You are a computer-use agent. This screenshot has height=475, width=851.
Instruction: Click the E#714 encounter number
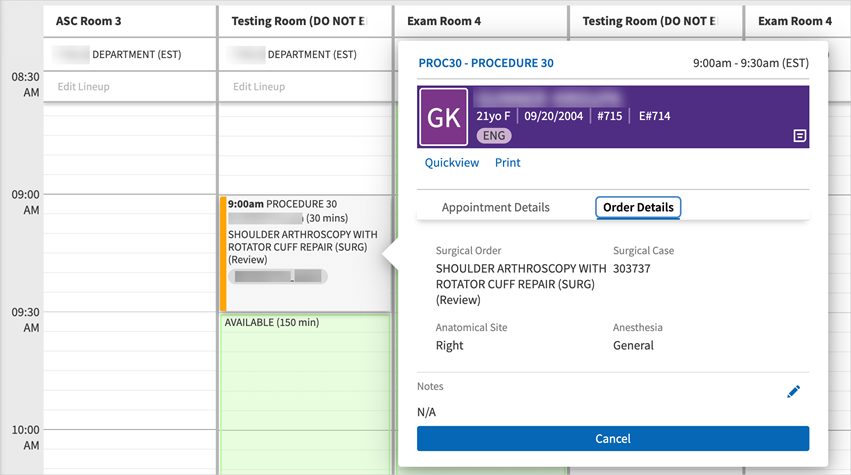pos(655,116)
